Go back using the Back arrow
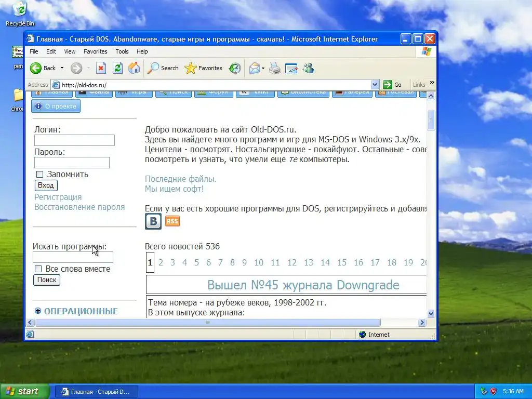 43,68
